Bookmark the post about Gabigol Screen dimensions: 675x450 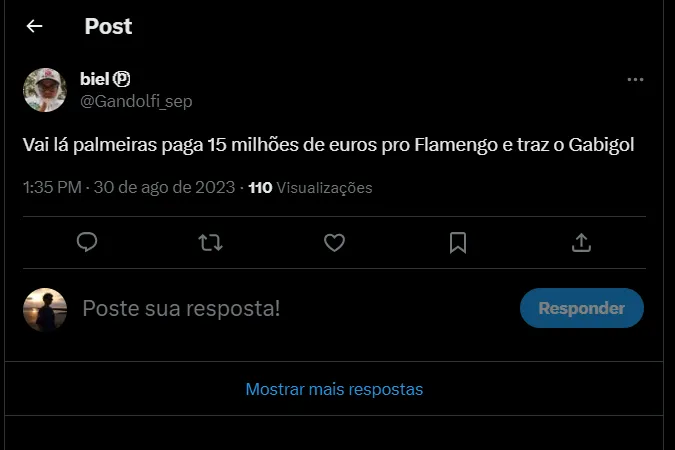[x=458, y=242]
